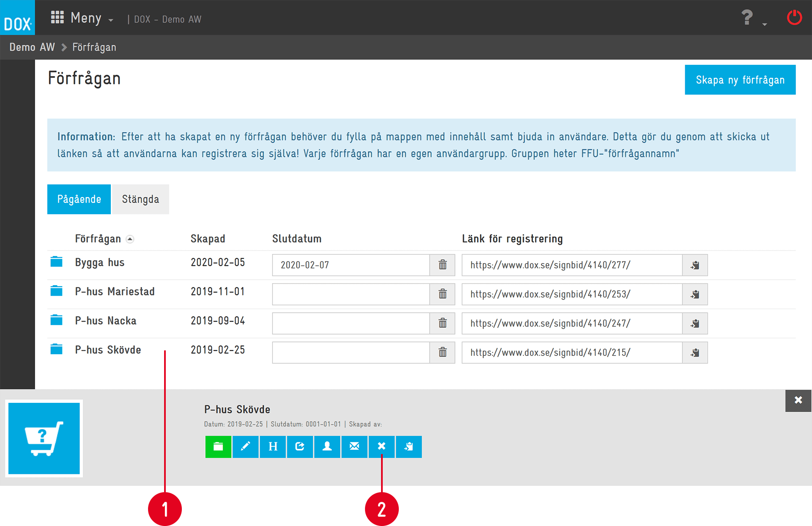Click the red power logout icon

(x=794, y=18)
